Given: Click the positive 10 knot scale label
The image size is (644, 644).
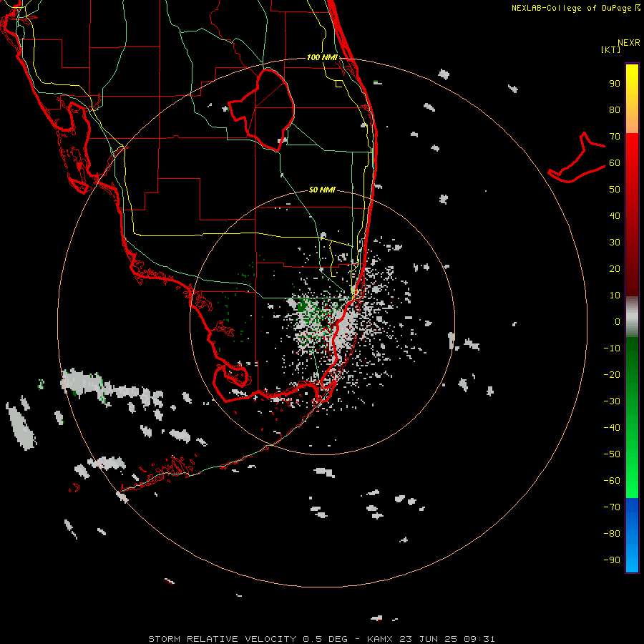Looking at the screenshot, I should click(x=615, y=296).
